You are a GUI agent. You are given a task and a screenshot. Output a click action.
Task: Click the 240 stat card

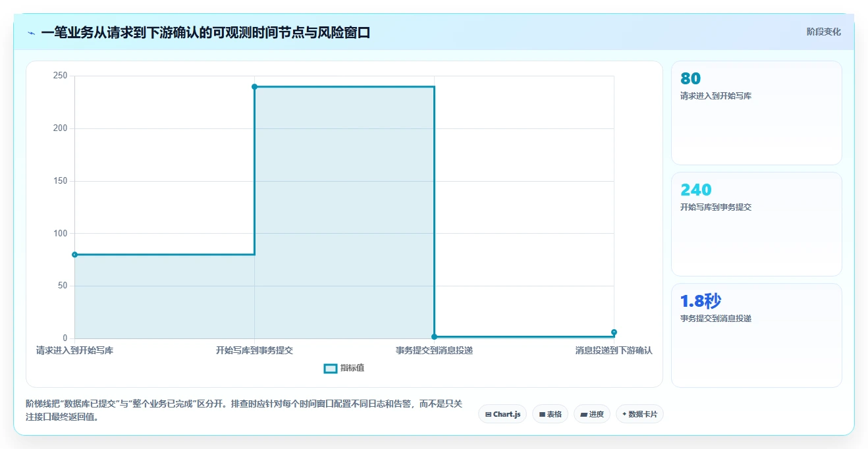756,224
